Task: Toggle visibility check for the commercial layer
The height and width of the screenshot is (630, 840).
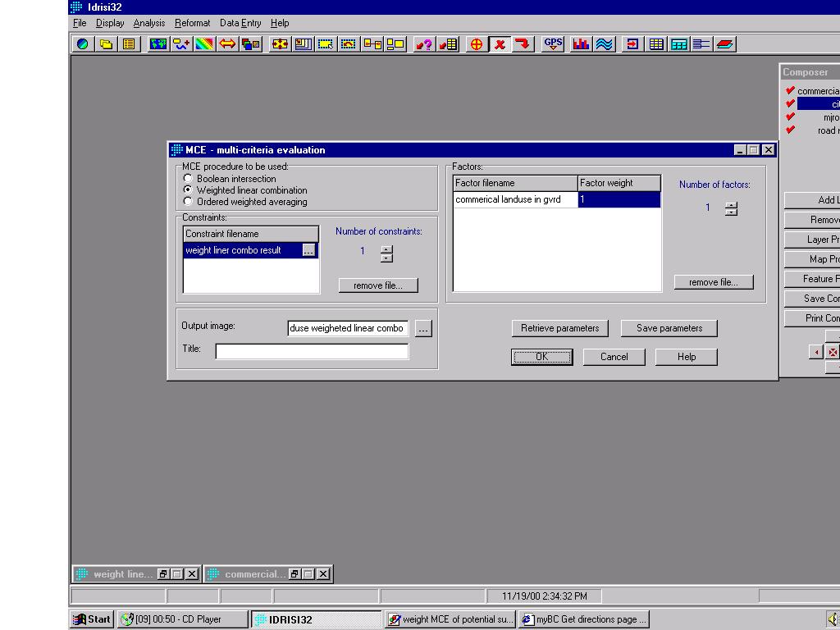Action: point(790,91)
